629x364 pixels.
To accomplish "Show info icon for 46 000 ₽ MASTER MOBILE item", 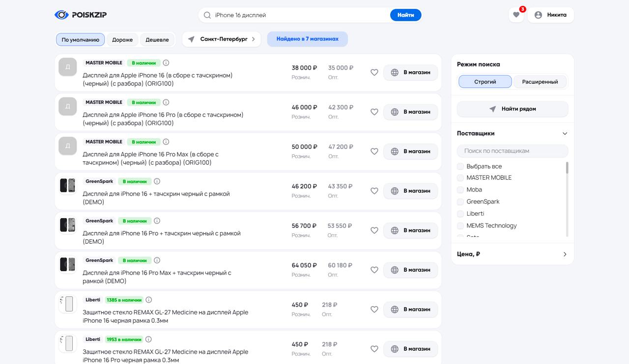I will 166,102.
